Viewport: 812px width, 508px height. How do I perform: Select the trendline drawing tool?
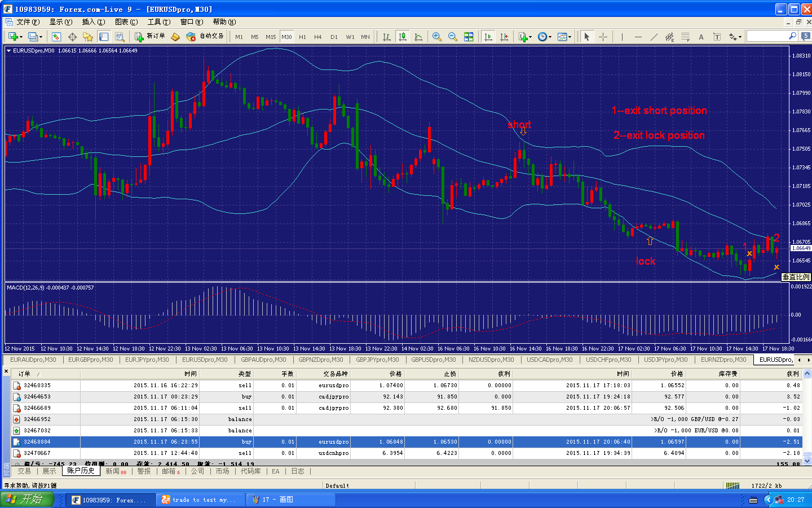pyautogui.click(x=654, y=37)
